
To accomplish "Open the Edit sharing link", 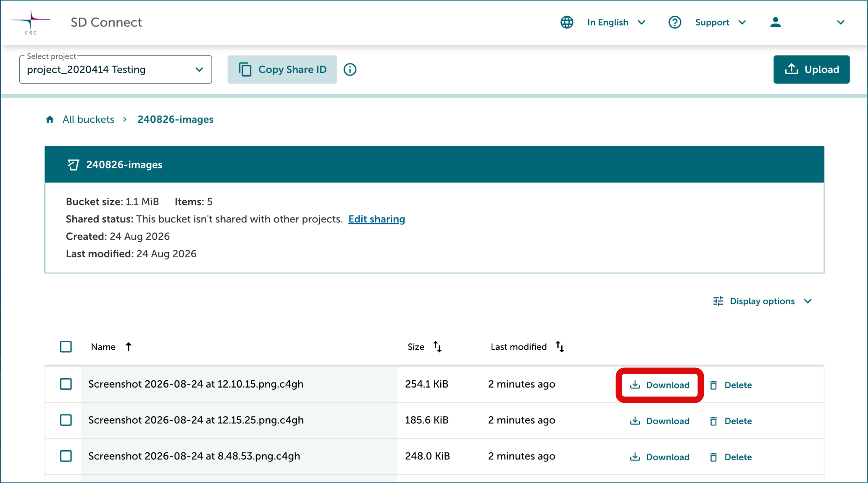I will (376, 219).
